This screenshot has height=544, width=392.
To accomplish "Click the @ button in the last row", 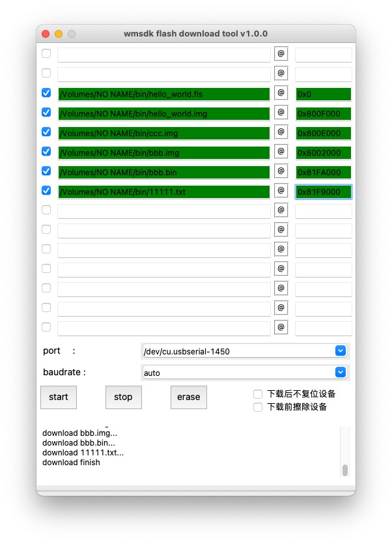I will pos(281,328).
